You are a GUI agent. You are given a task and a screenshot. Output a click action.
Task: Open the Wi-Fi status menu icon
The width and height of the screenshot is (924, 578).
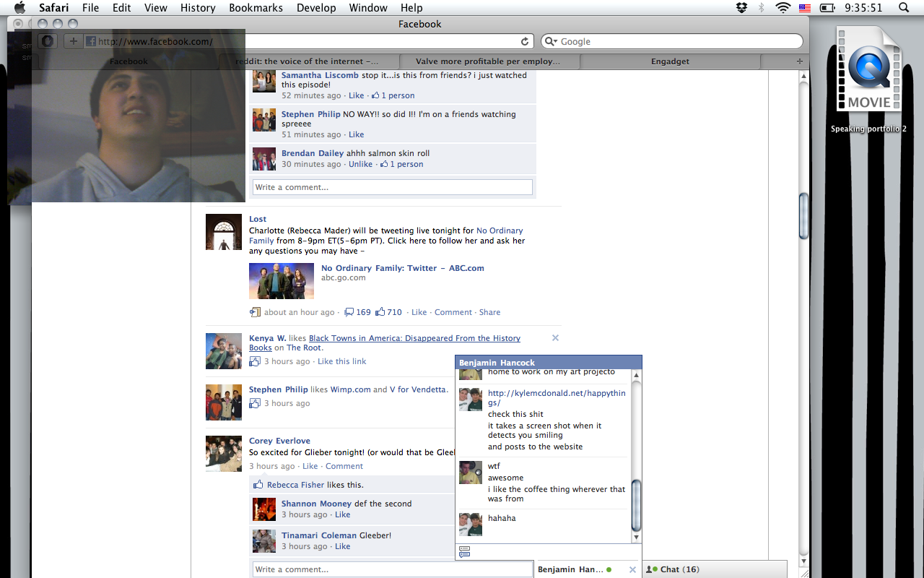point(783,8)
